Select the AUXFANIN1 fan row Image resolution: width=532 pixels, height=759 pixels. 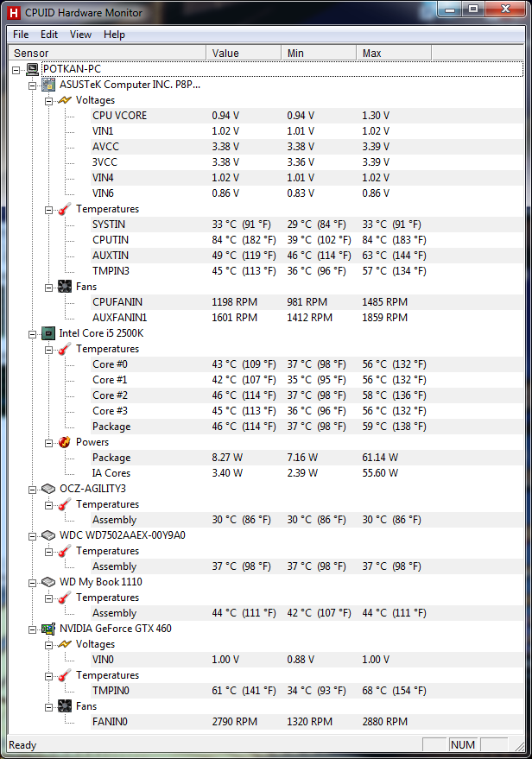coord(307,318)
